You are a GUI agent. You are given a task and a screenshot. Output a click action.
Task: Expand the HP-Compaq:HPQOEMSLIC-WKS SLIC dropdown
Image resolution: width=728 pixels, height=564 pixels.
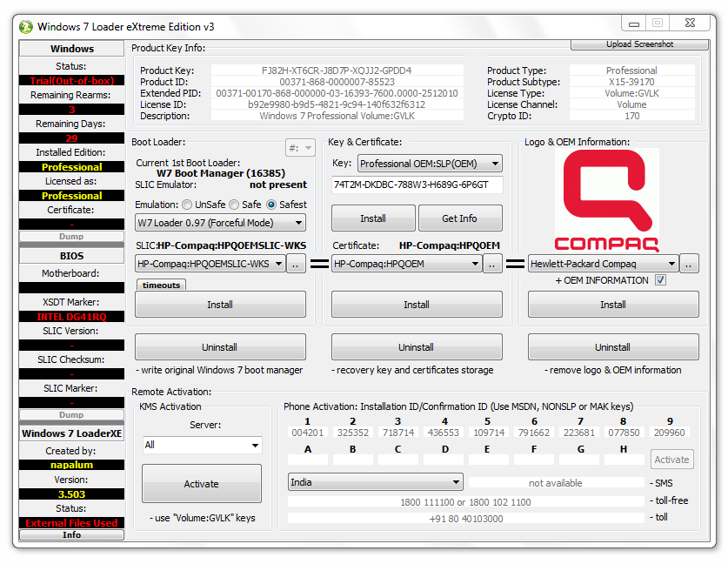click(210, 264)
